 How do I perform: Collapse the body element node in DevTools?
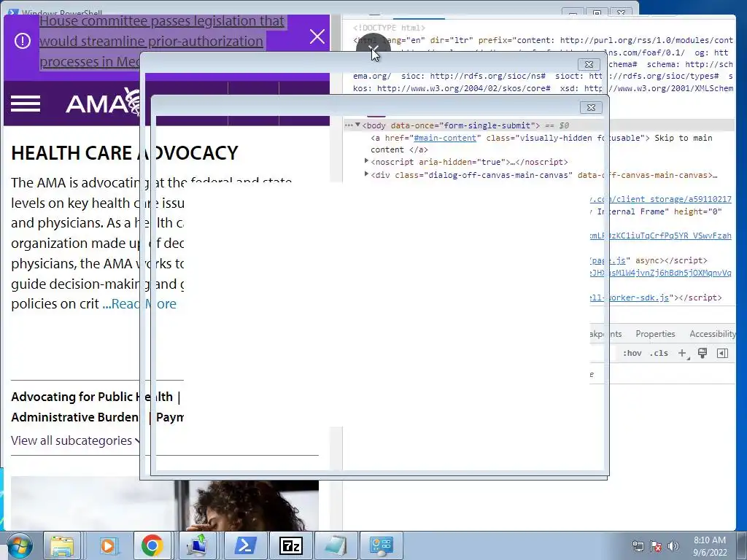(357, 125)
